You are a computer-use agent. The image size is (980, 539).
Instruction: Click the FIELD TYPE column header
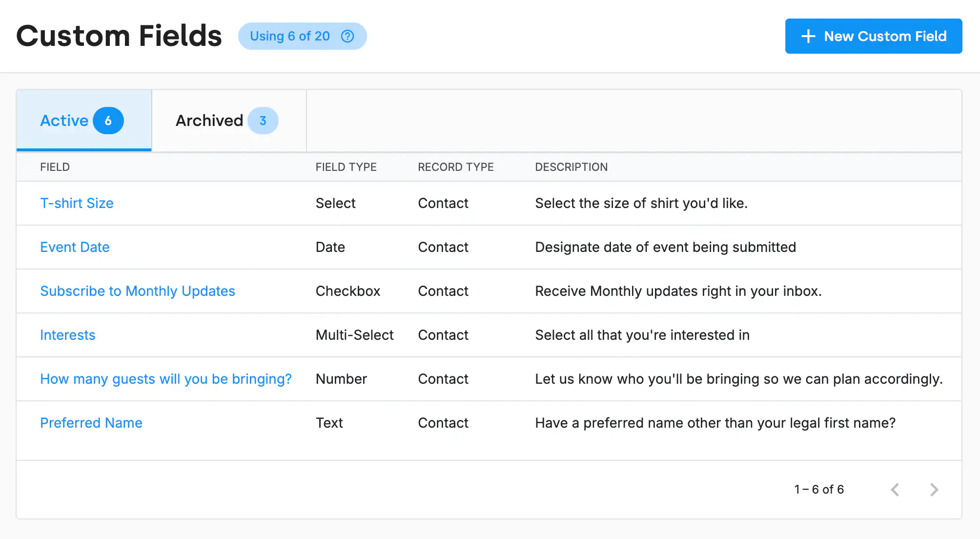point(346,167)
